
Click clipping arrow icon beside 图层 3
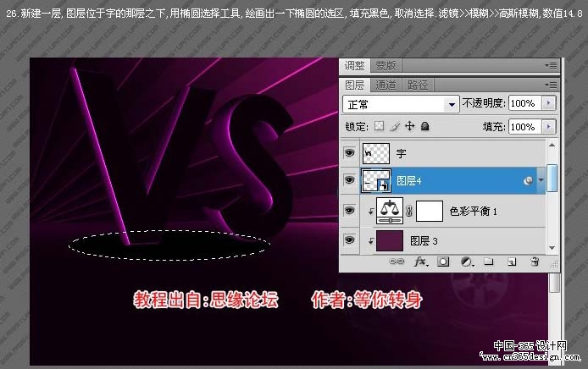(x=370, y=241)
